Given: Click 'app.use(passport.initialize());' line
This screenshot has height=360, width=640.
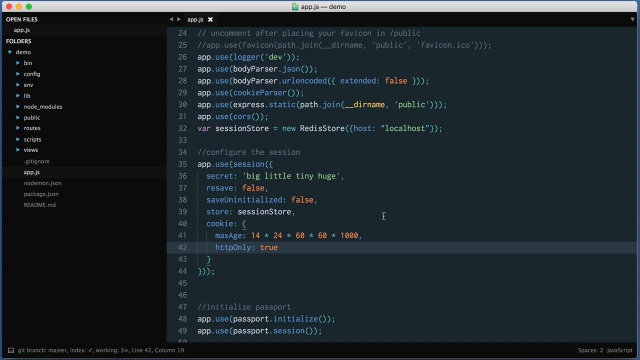Looking at the screenshot, I should [266, 319].
